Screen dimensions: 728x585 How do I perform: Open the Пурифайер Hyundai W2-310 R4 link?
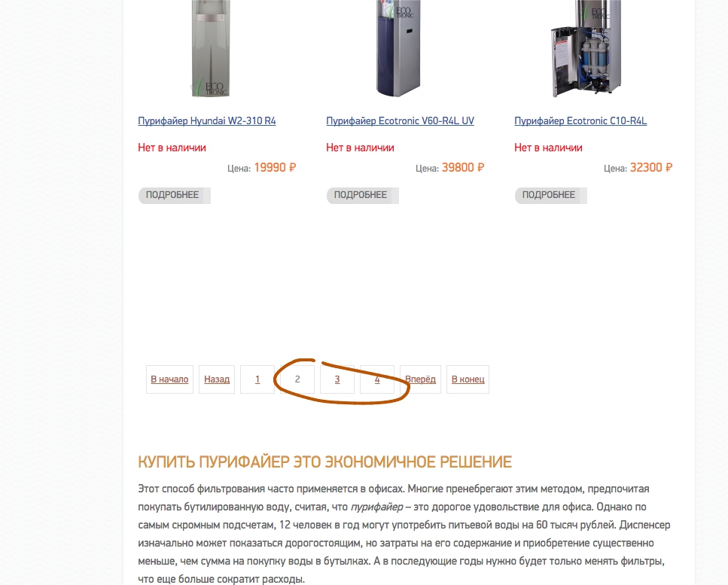point(206,120)
